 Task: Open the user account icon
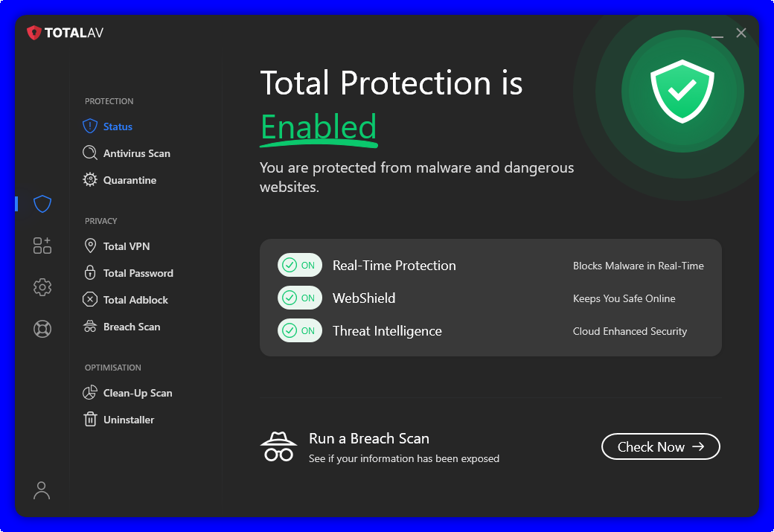point(42,490)
